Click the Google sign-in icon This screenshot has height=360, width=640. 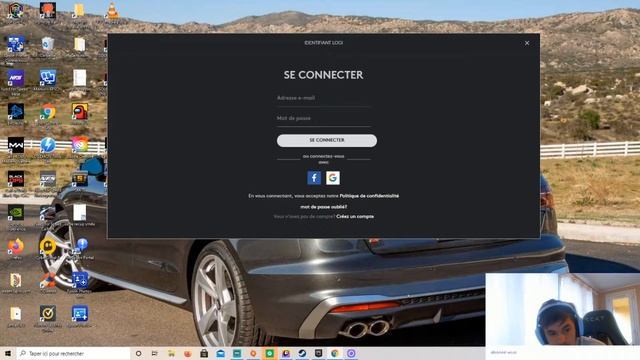tap(333, 178)
